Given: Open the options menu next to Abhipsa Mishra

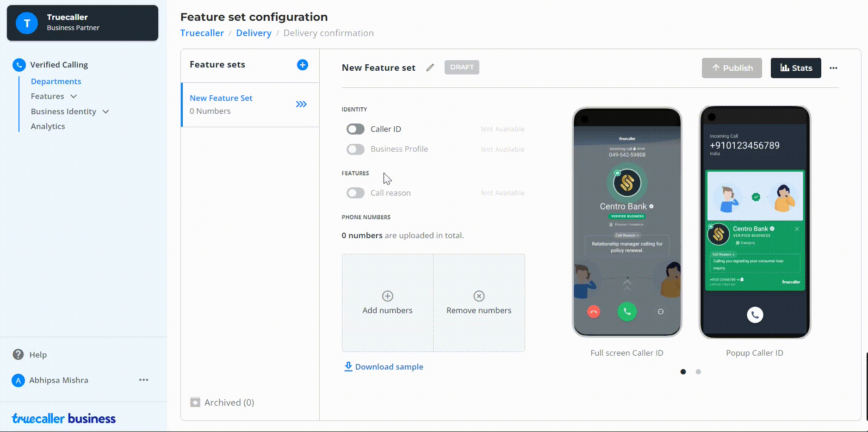Looking at the screenshot, I should click(143, 380).
